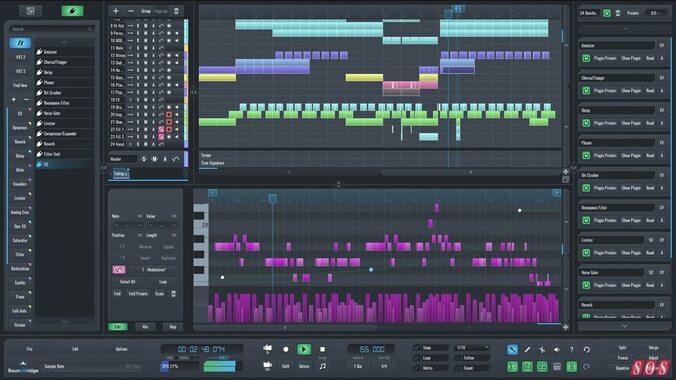Open the Edit menu
The image size is (676, 380).
pos(75,349)
